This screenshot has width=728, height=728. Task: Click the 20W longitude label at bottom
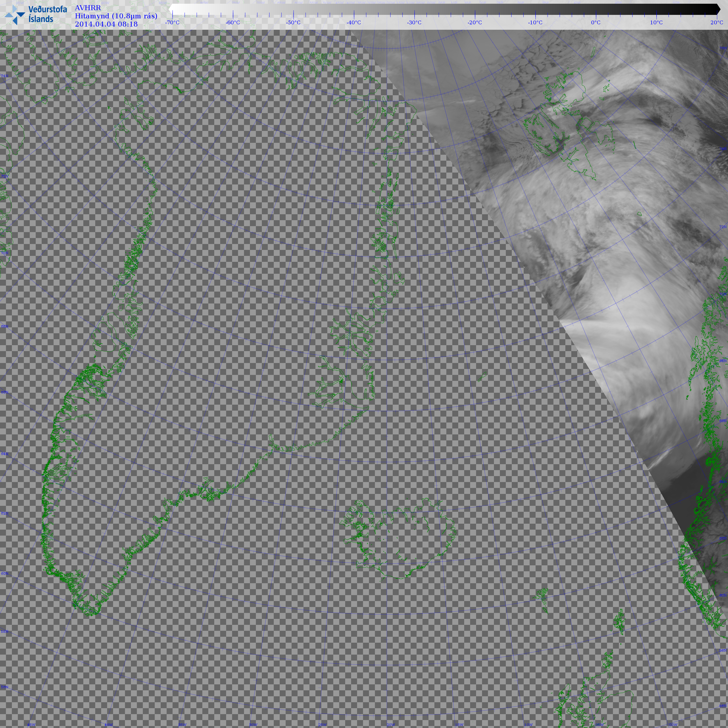pyautogui.click(x=391, y=725)
